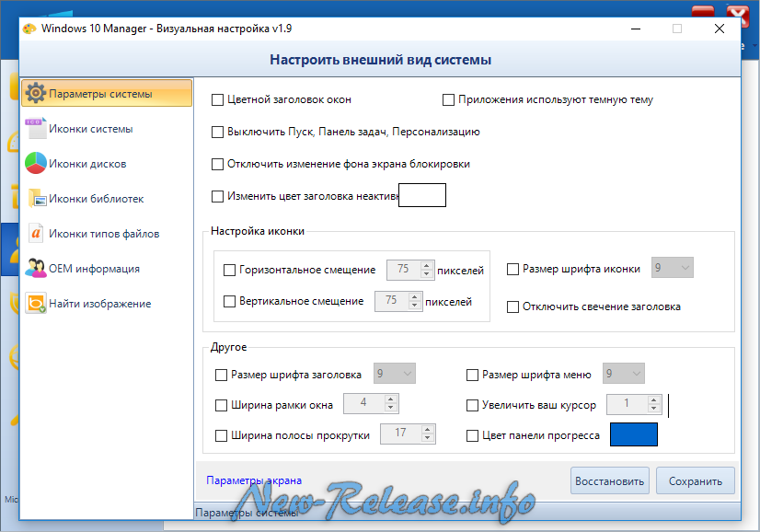Enable Размер шрифта заголовка checkbox
The width and height of the screenshot is (760, 532).
221,375
